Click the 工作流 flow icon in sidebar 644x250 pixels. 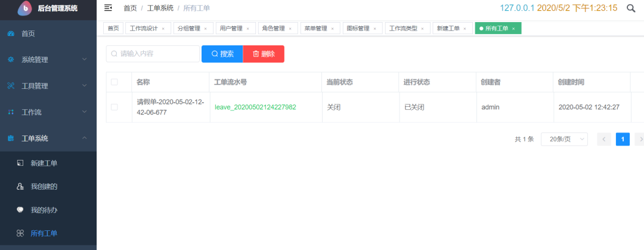[11, 112]
